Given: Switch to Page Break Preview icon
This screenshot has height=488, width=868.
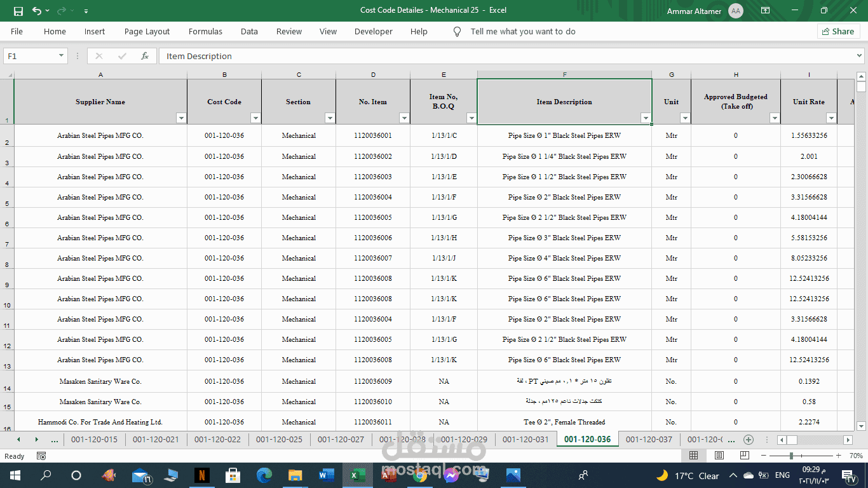Looking at the screenshot, I should point(744,456).
